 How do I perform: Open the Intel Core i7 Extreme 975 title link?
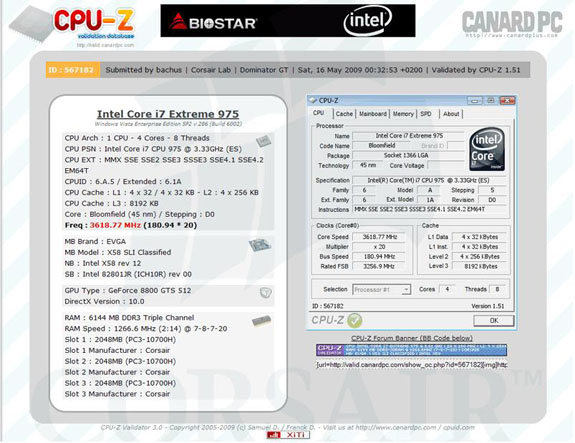[x=168, y=114]
